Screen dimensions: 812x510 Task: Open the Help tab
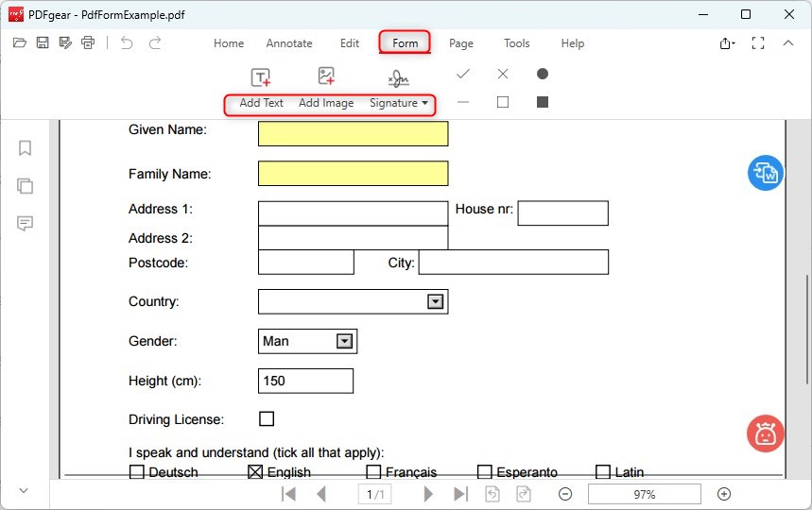click(x=572, y=43)
